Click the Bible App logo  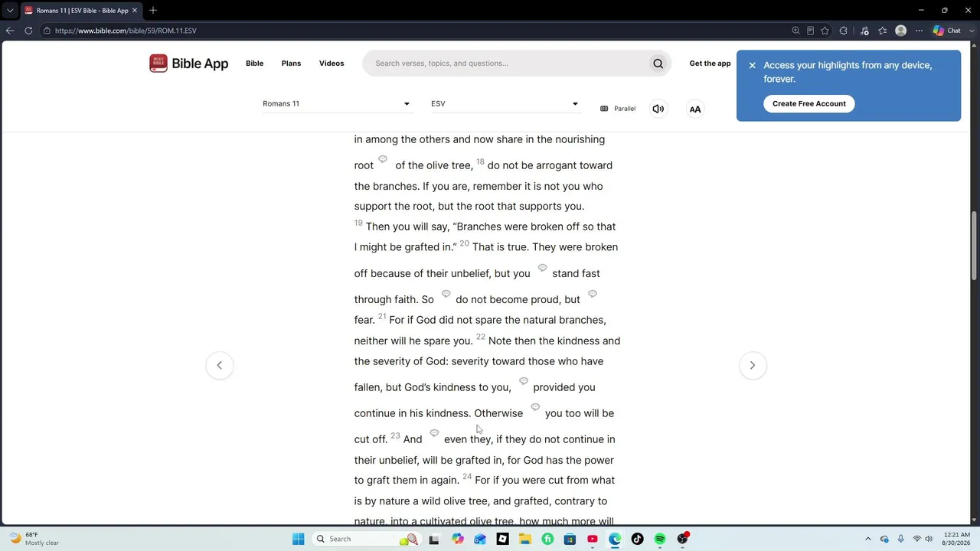point(188,64)
